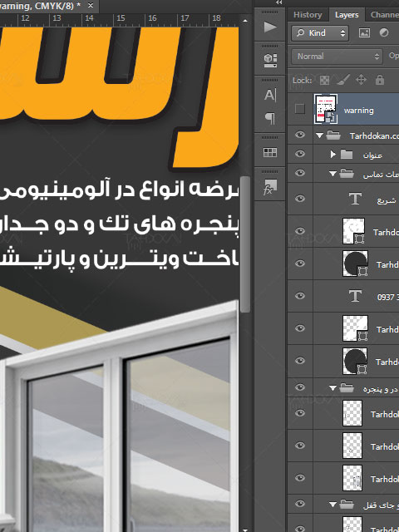The height and width of the screenshot is (532, 399).
Task: Select the warning smart object thumbnail
Action: pyautogui.click(x=325, y=109)
